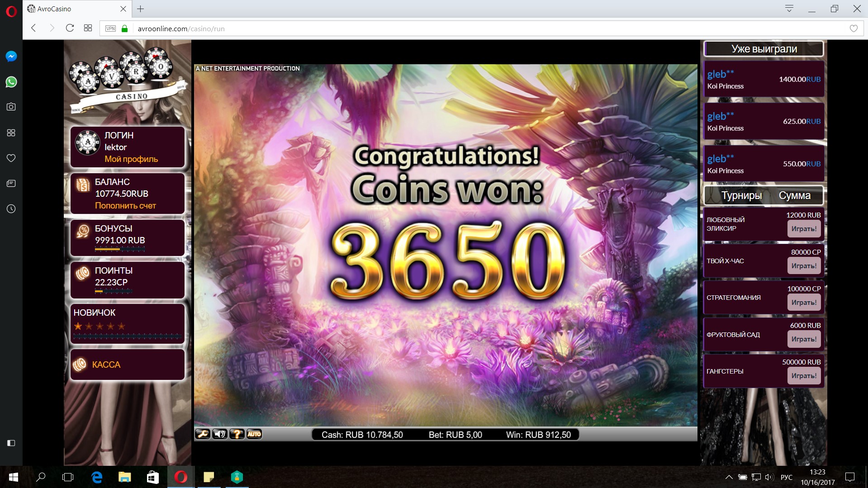Open a new browser tab

[141, 9]
